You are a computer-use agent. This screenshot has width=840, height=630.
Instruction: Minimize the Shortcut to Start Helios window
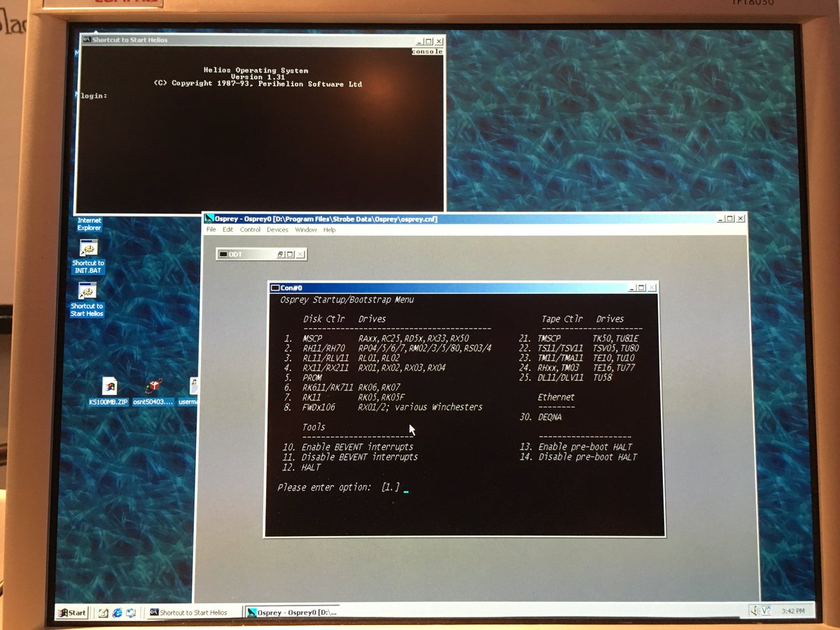click(419, 41)
